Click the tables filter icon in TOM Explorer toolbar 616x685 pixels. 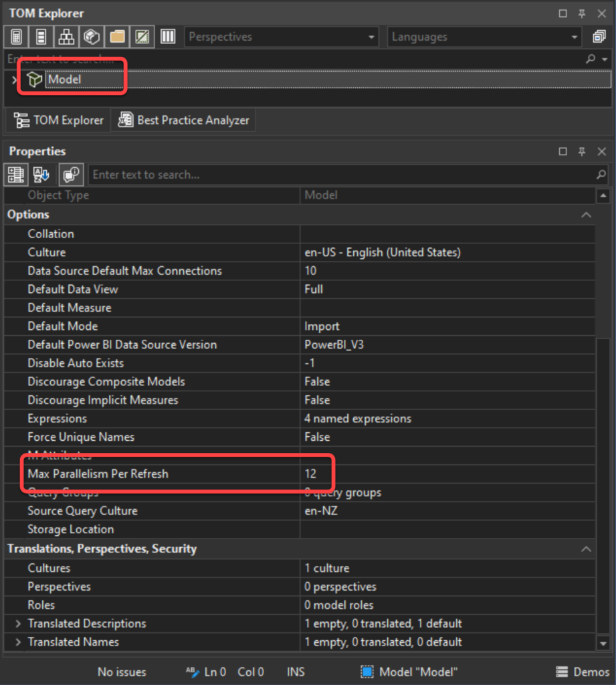41,36
